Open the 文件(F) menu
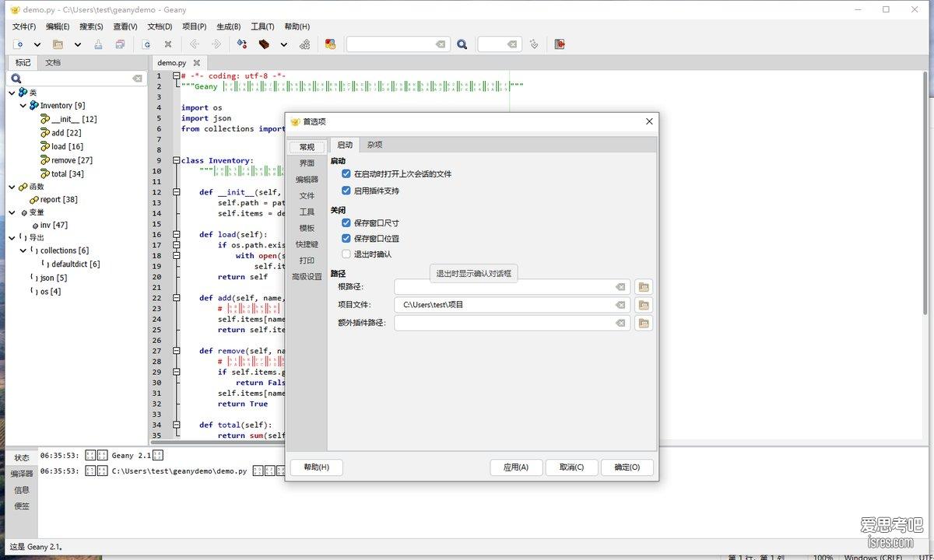The height and width of the screenshot is (560, 934). (x=24, y=26)
